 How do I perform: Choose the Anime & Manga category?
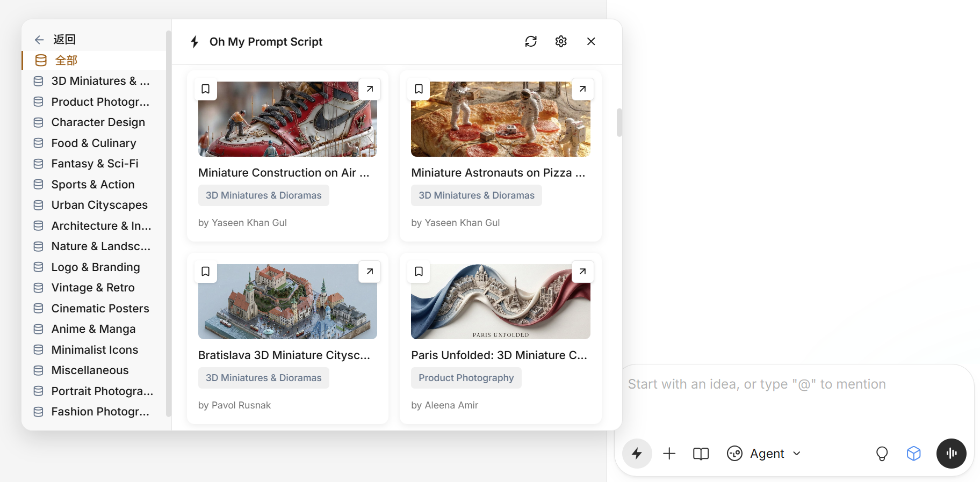(x=93, y=329)
